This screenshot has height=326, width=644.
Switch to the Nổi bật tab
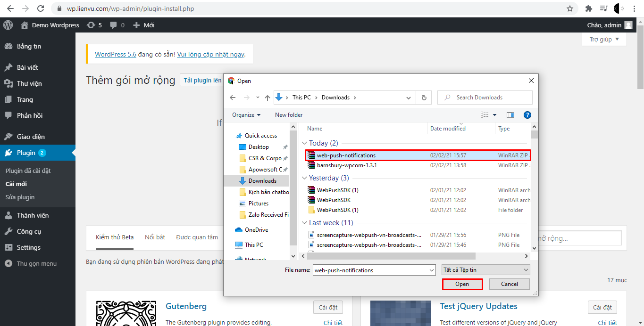pos(155,237)
